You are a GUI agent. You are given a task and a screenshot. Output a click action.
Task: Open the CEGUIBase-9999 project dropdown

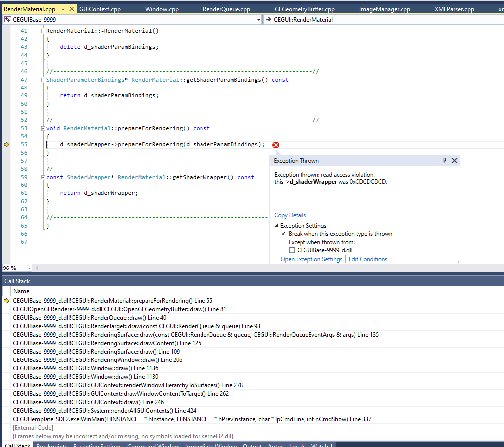258,20
